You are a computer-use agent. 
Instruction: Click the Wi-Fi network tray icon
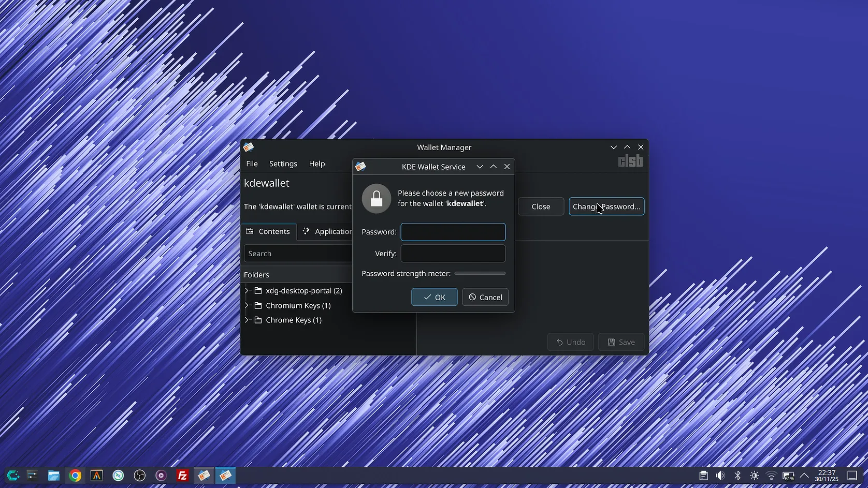tap(771, 476)
